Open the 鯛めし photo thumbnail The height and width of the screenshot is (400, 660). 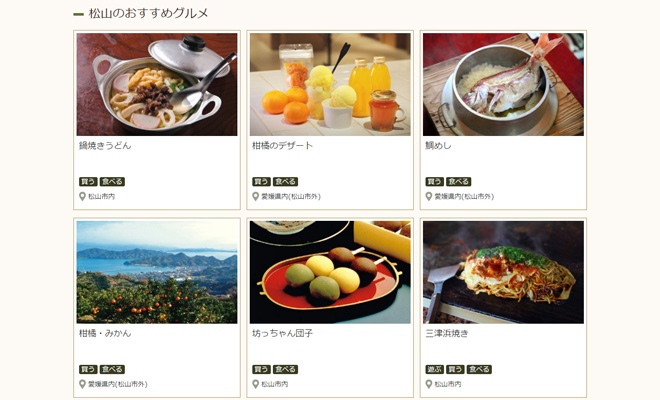click(503, 84)
